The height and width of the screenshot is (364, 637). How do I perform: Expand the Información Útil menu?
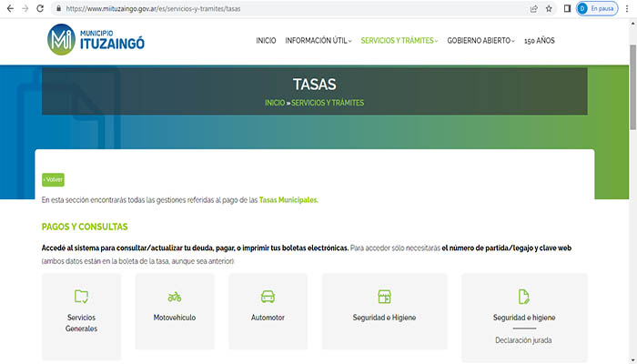(x=318, y=41)
